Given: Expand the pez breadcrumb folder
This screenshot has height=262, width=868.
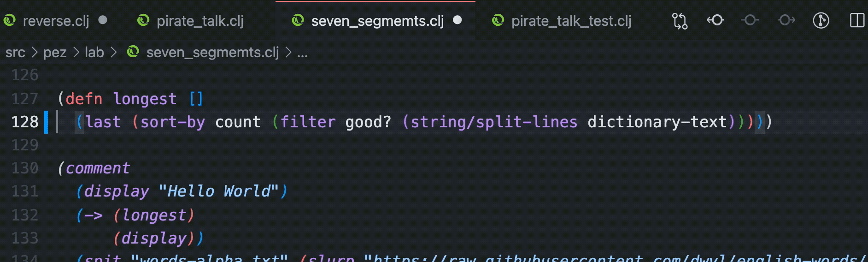Looking at the screenshot, I should [55, 53].
